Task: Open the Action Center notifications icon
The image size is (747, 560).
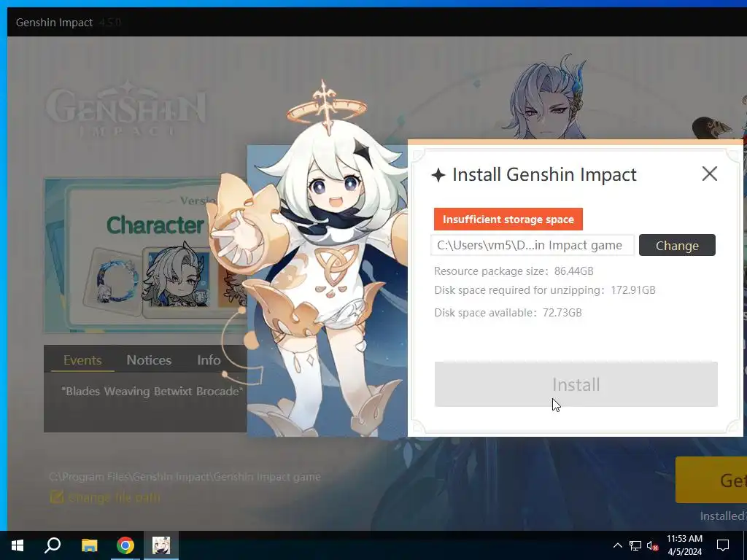Action: point(723,545)
